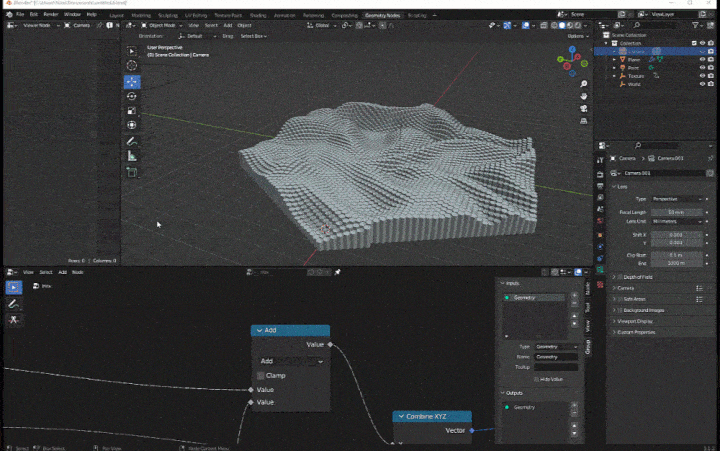720x451 pixels.
Task: Pick the Annotate tool in viewport
Action: pyautogui.click(x=132, y=142)
